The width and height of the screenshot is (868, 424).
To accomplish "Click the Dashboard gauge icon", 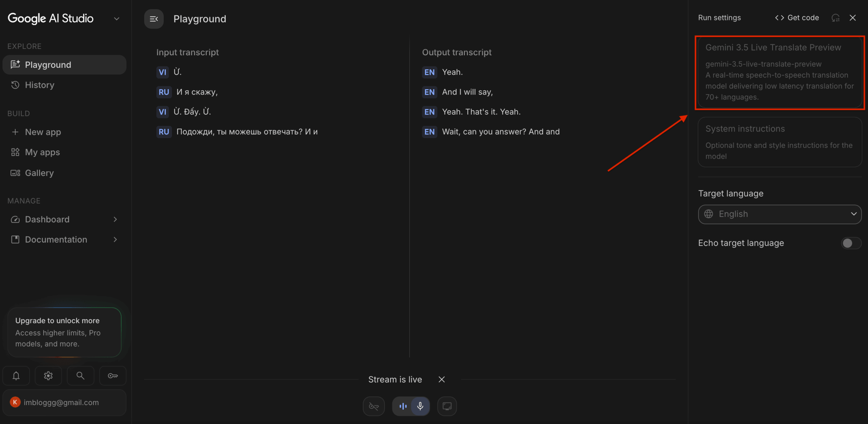I will [15, 219].
